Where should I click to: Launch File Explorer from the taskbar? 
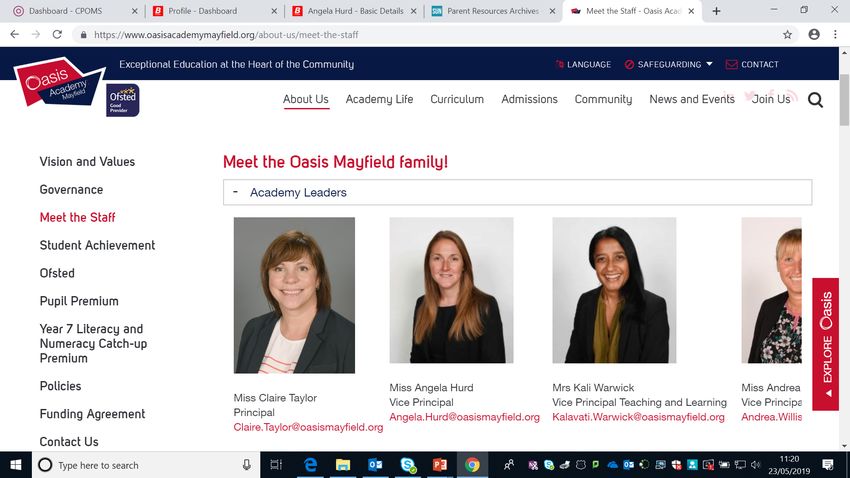pyautogui.click(x=343, y=465)
